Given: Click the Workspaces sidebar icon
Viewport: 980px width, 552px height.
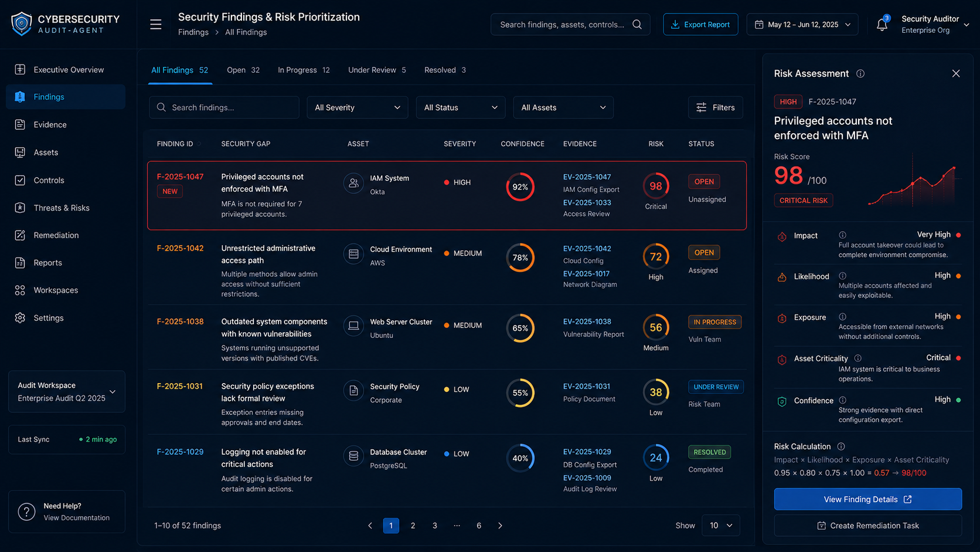Looking at the screenshot, I should (x=20, y=290).
